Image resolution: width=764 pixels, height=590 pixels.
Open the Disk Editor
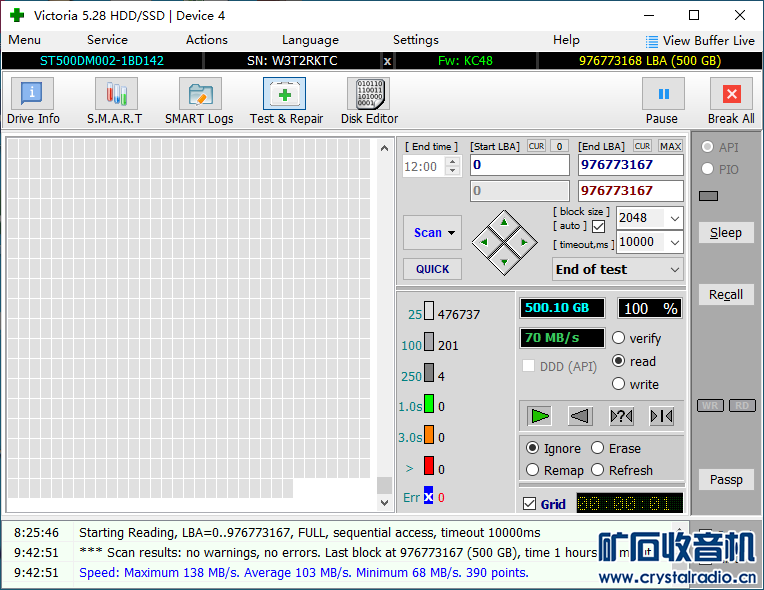(369, 102)
